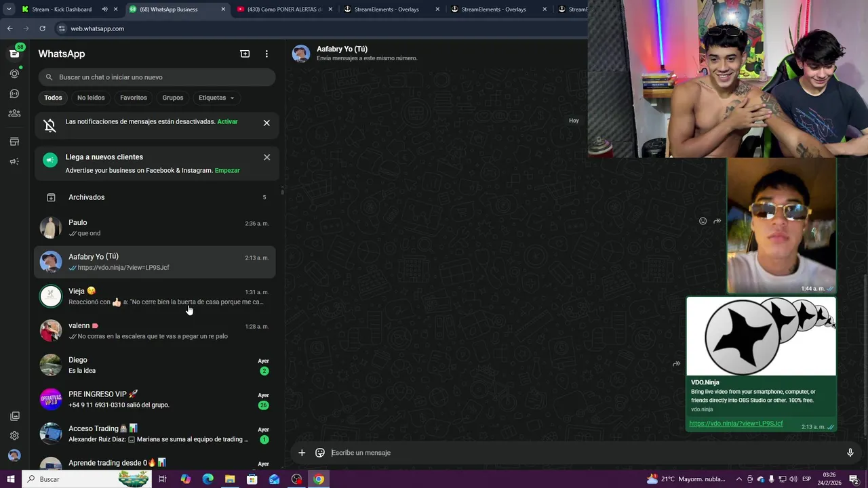Open the browser tab search dropdown
The image size is (868, 488).
coord(9,9)
